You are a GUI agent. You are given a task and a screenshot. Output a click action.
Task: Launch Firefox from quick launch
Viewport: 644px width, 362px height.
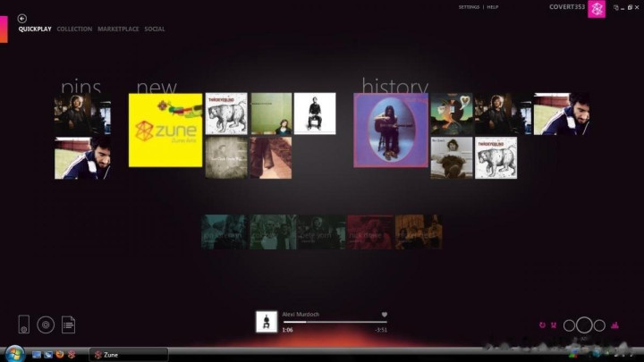(x=60, y=354)
